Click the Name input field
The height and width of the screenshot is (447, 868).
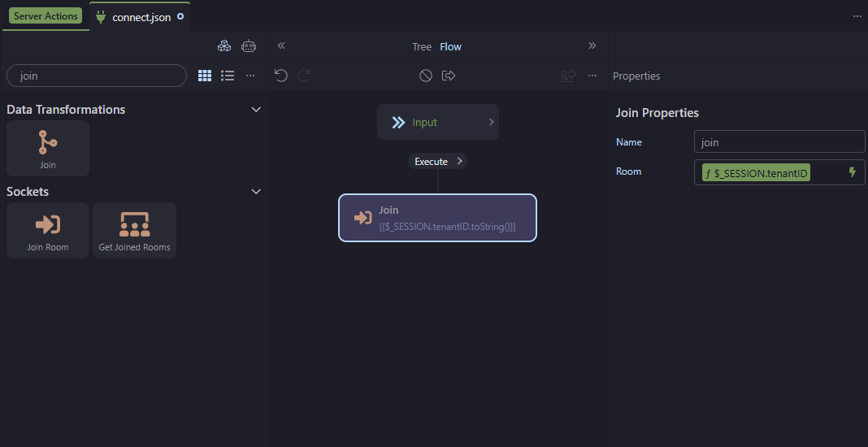779,142
